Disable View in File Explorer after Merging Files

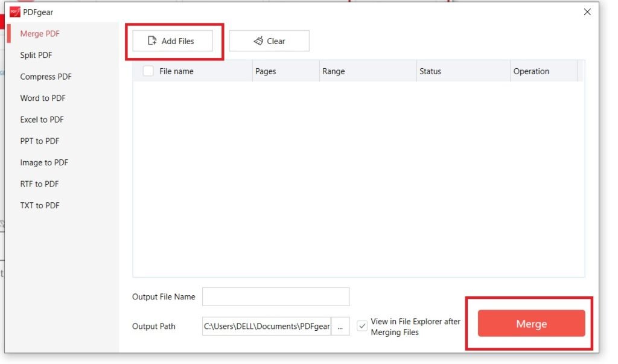[x=362, y=326]
